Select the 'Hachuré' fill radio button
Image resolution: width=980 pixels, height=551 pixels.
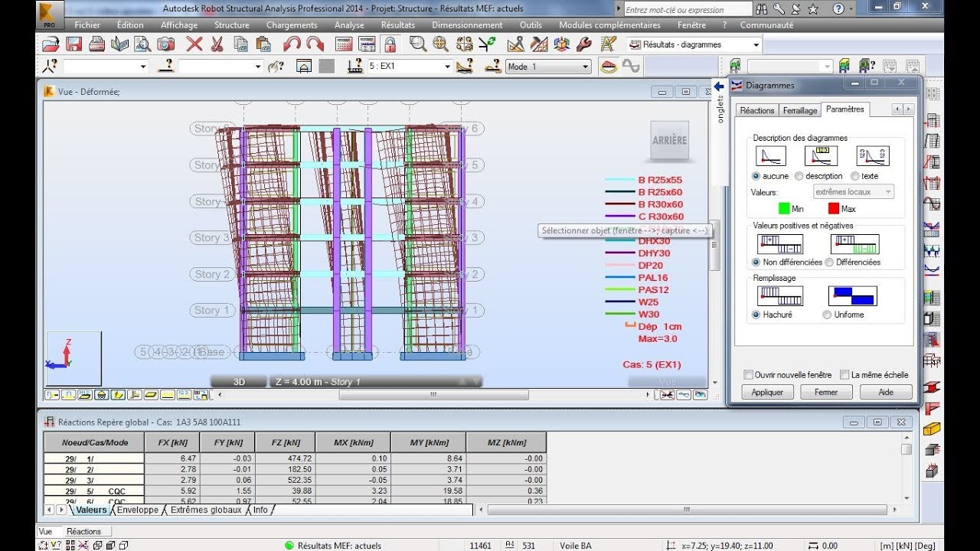pos(756,315)
